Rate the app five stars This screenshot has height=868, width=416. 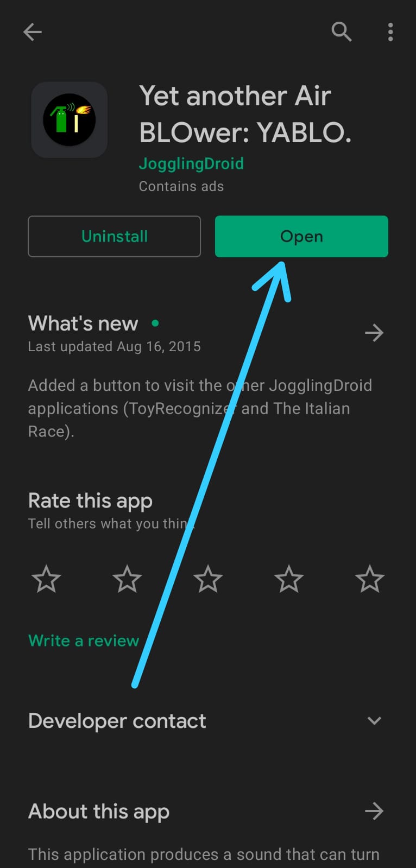[x=369, y=579]
